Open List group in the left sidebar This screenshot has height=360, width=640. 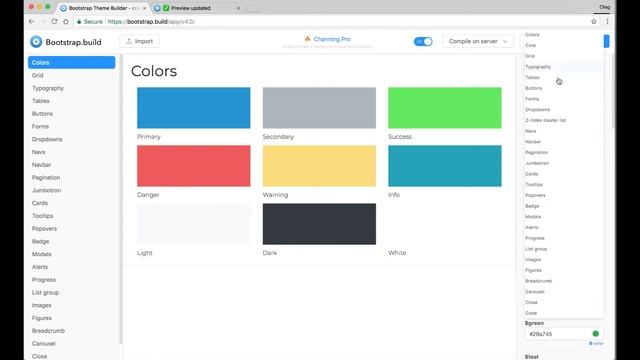click(45, 292)
